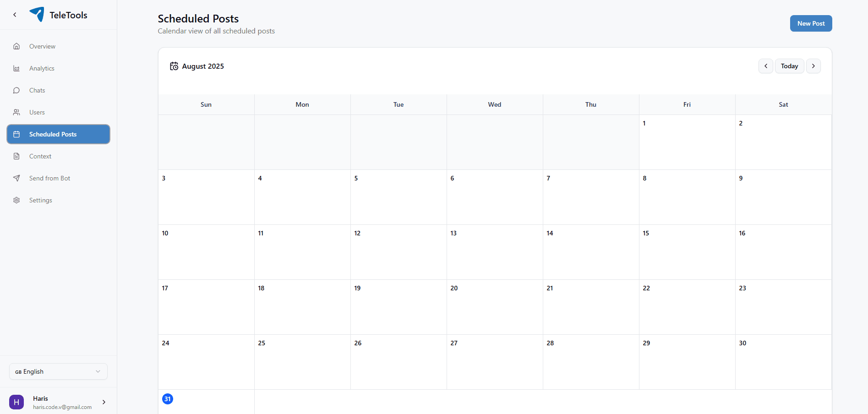Screen dimensions: 868x414
Task: Collapse sidebar with back chevron
Action: [x=15, y=15]
